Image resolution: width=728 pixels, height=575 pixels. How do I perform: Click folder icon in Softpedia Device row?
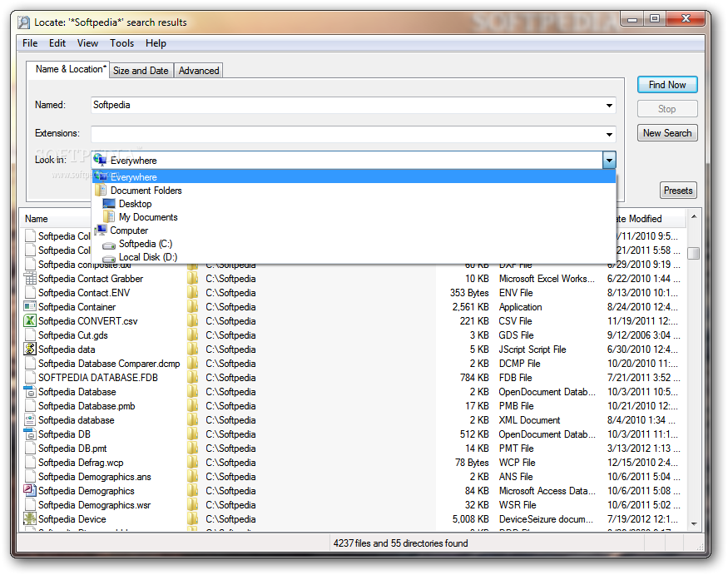tap(193, 518)
